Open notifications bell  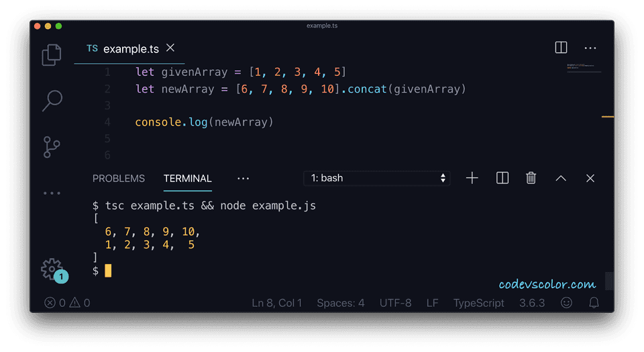point(594,303)
